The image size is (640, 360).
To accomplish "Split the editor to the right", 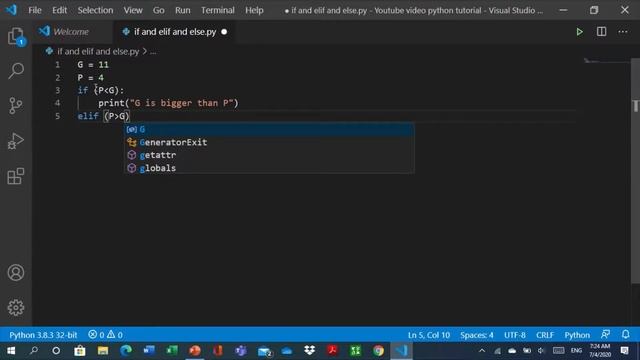I will tap(601, 32).
